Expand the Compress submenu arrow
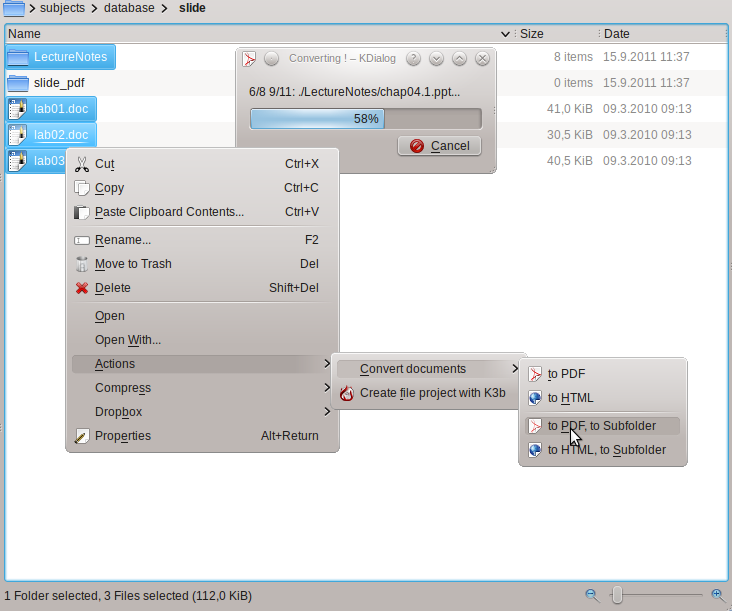The image size is (732, 611). (x=327, y=387)
